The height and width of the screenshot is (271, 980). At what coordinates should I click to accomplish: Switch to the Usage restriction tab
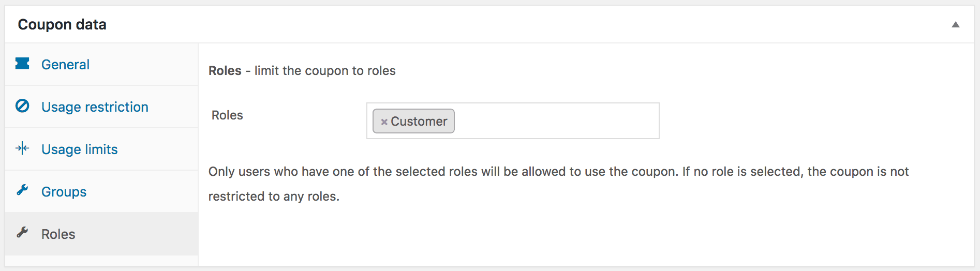coord(95,107)
